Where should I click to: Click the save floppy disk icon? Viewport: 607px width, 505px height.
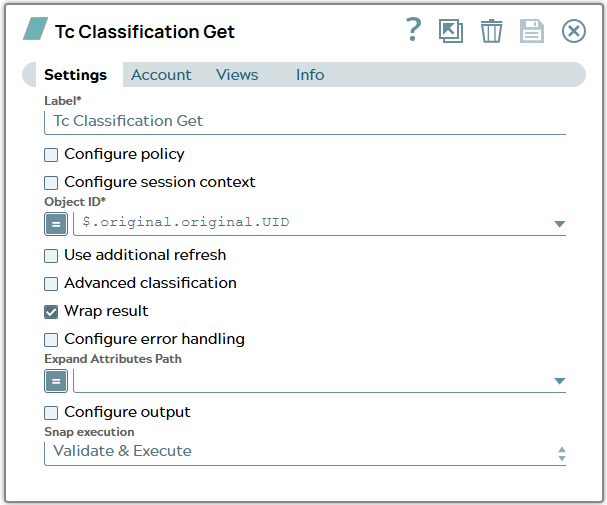pyautogui.click(x=532, y=31)
